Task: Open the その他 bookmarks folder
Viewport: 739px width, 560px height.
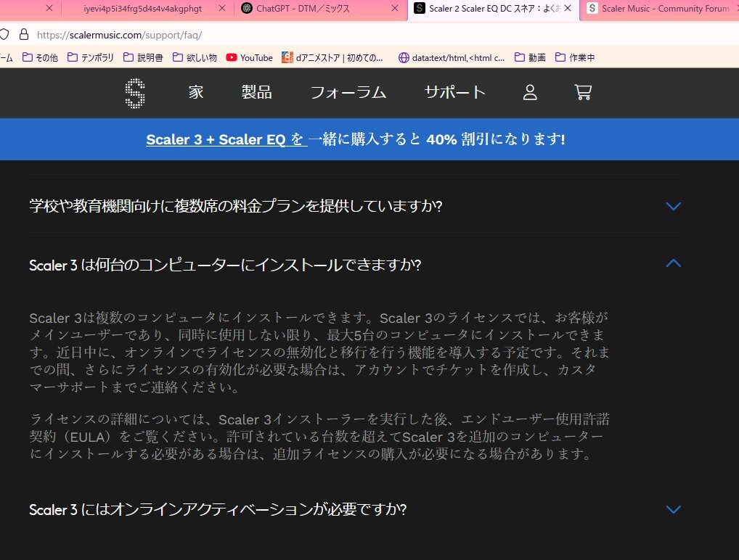Action: 41,57
